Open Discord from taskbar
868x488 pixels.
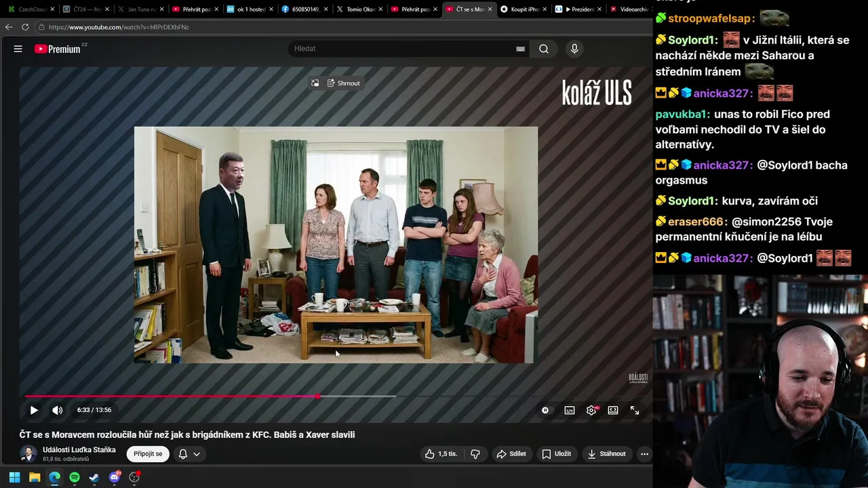(x=115, y=477)
